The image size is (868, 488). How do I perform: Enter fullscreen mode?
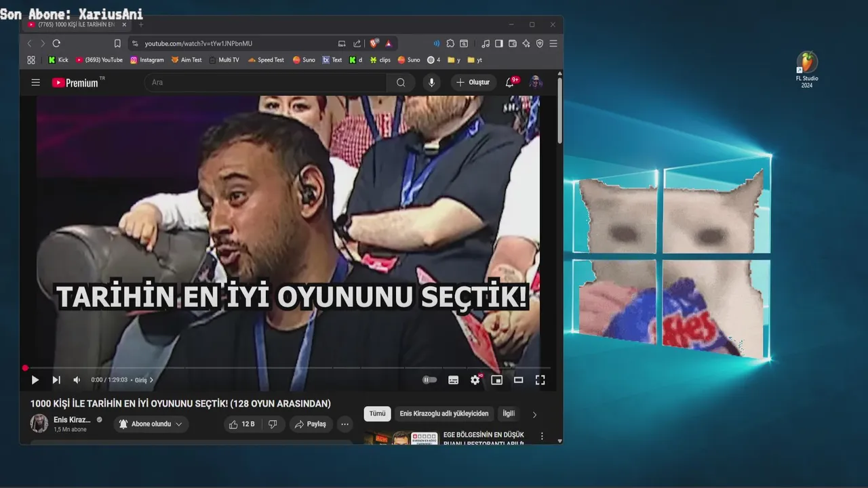540,380
